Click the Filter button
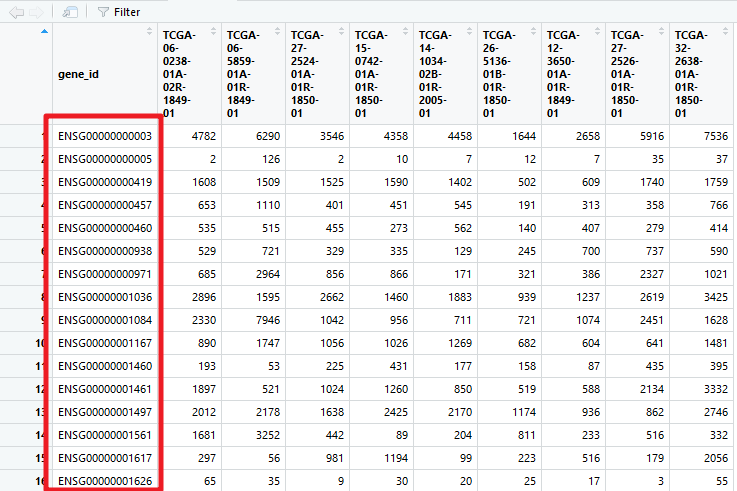Viewport: 737px width, 491px height. point(119,12)
